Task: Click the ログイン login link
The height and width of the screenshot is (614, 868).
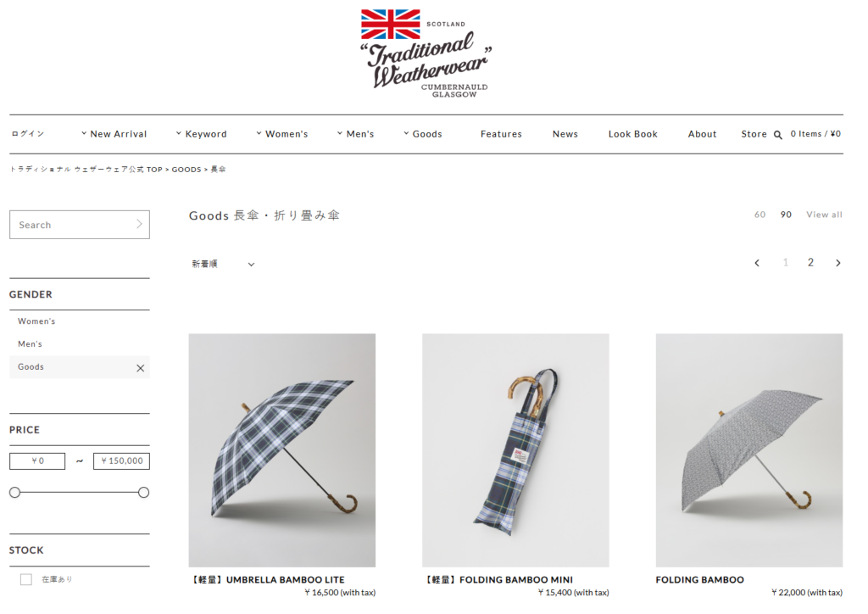Action: pyautogui.click(x=28, y=134)
